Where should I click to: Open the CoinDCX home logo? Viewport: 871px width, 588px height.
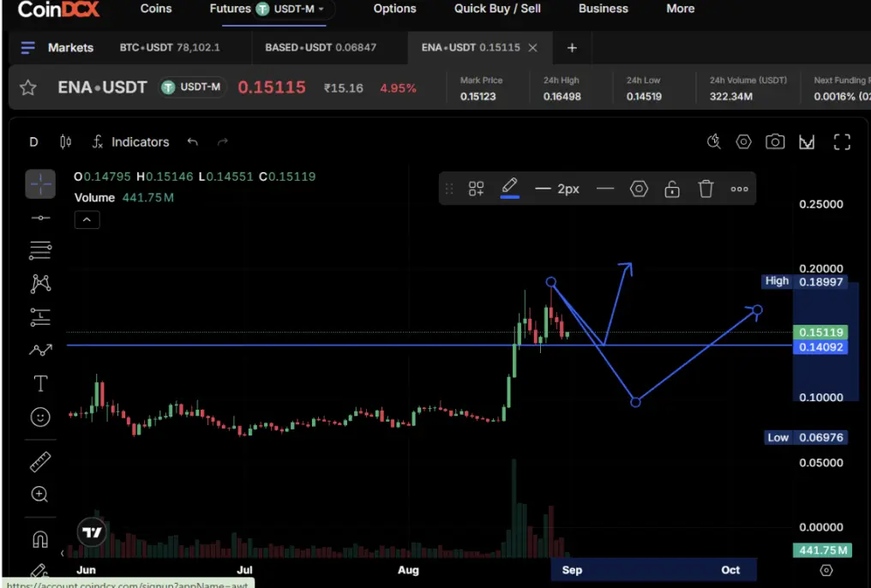[58, 9]
